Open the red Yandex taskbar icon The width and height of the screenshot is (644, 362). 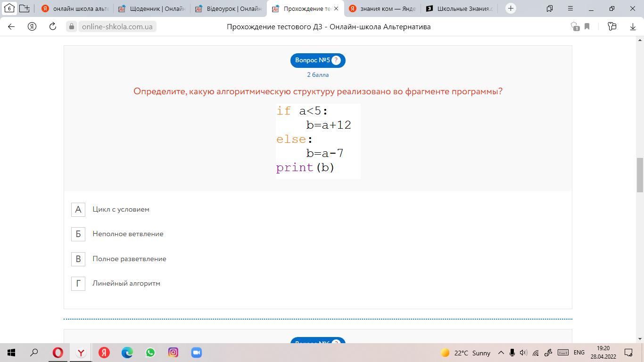104,353
